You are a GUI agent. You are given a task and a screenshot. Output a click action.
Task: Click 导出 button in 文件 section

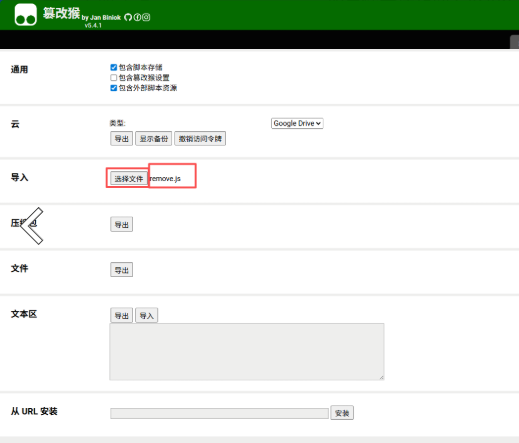coord(121,270)
